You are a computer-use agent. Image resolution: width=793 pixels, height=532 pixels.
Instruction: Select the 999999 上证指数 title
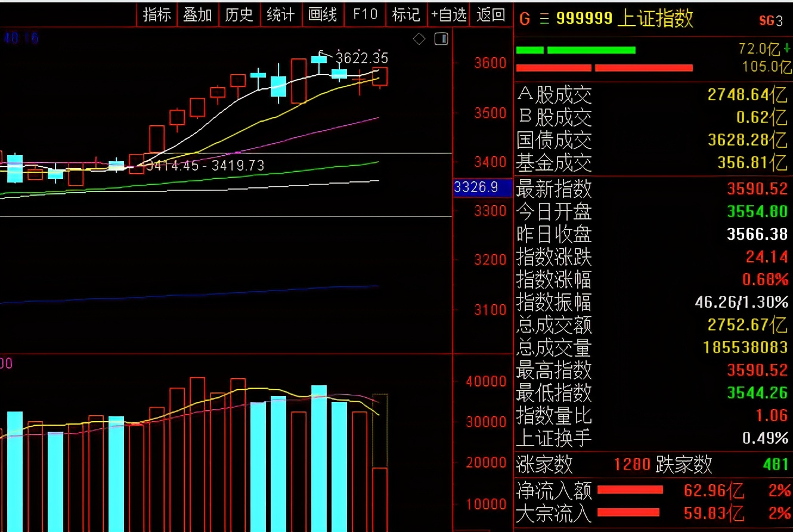[625, 18]
